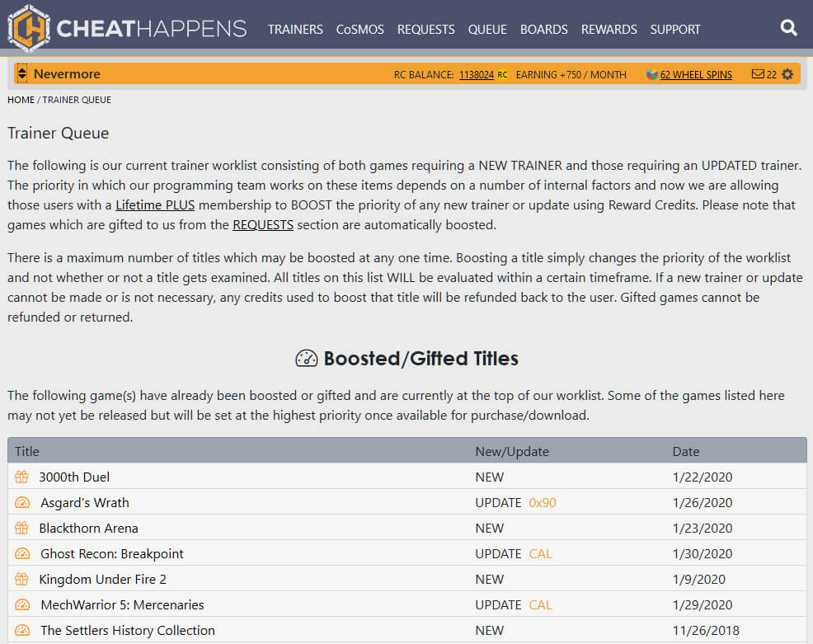Click the Trainer Queue page heading

point(58,133)
